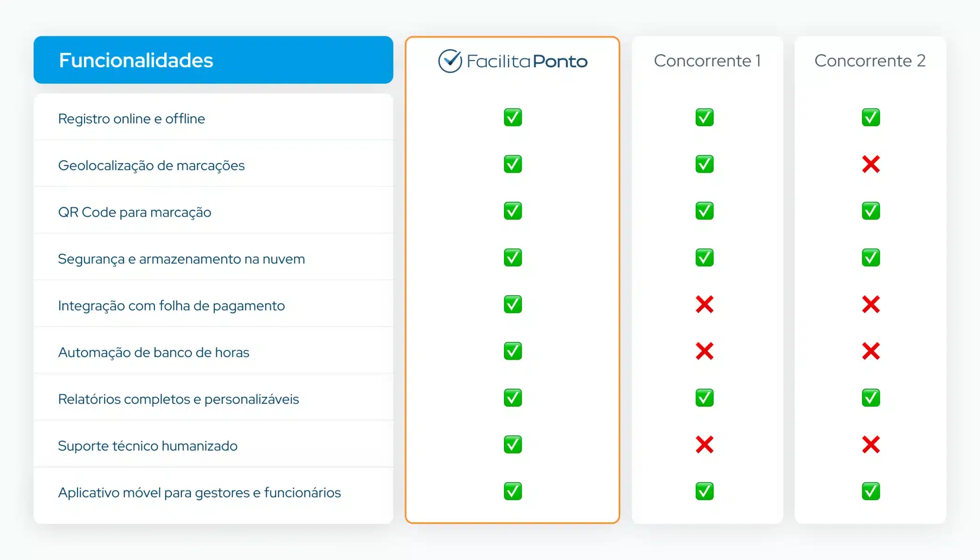This screenshot has height=560, width=980.
Task: Click Concorrente 2's green check for Aplicativo móvel
Action: click(x=871, y=491)
